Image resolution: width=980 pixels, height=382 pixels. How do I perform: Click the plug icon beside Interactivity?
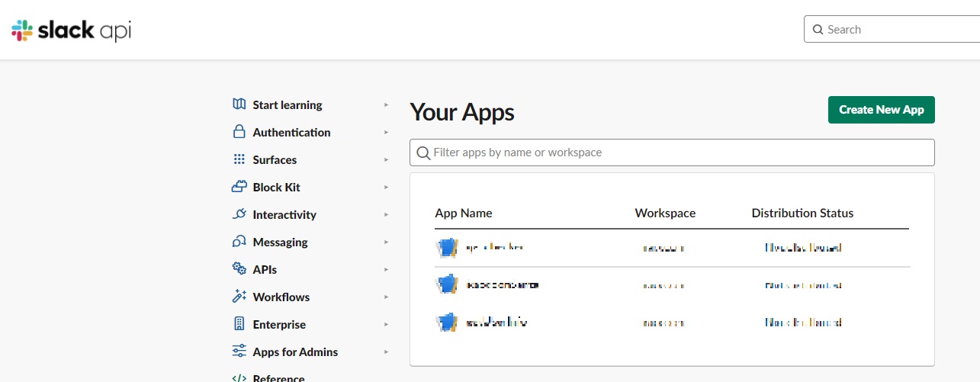tap(239, 214)
